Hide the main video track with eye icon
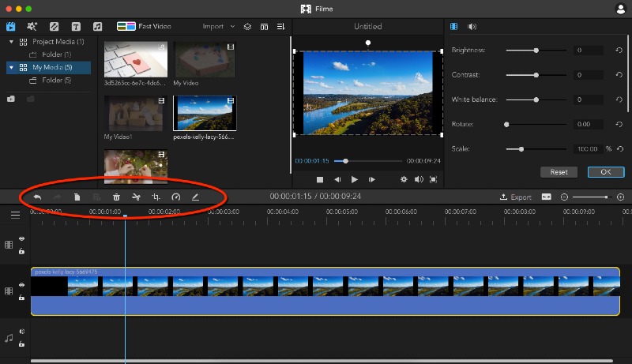Screen dimensions: 632x364 tap(22, 285)
